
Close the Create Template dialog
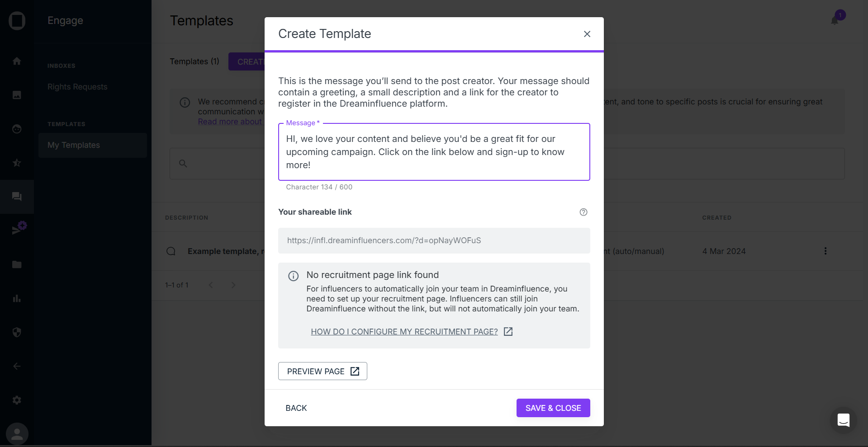587,34
